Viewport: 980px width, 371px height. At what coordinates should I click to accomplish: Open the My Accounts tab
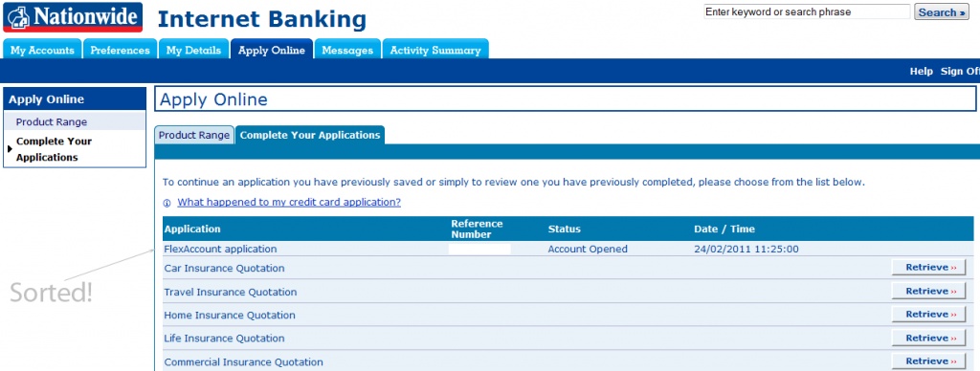click(x=42, y=50)
